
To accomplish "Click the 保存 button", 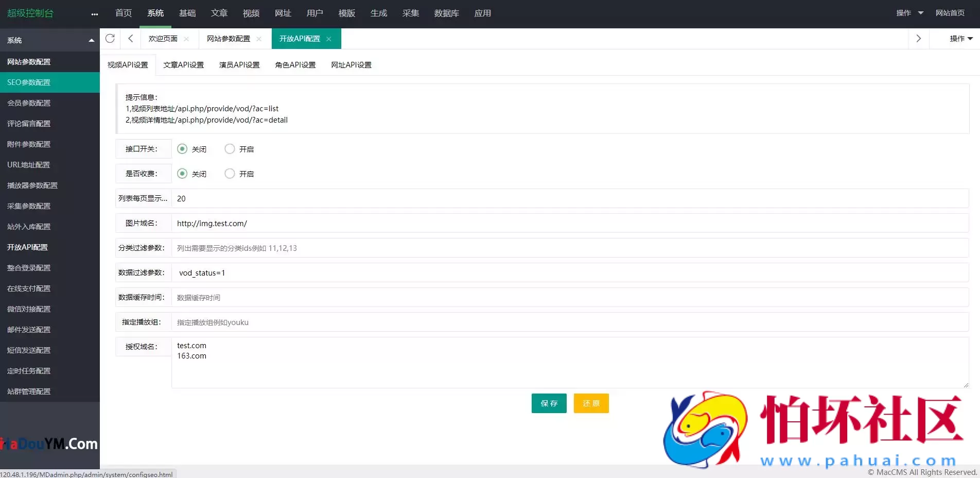I will pos(549,403).
